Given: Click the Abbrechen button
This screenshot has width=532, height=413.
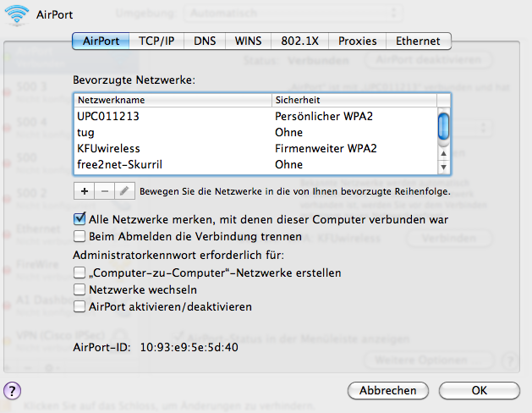Looking at the screenshot, I should [388, 391].
